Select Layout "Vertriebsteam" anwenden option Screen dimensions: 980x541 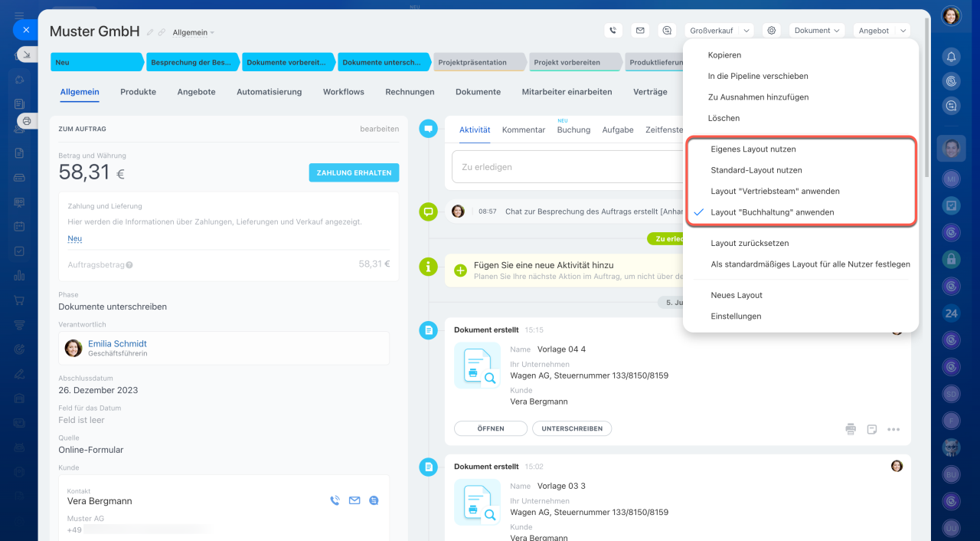(775, 192)
